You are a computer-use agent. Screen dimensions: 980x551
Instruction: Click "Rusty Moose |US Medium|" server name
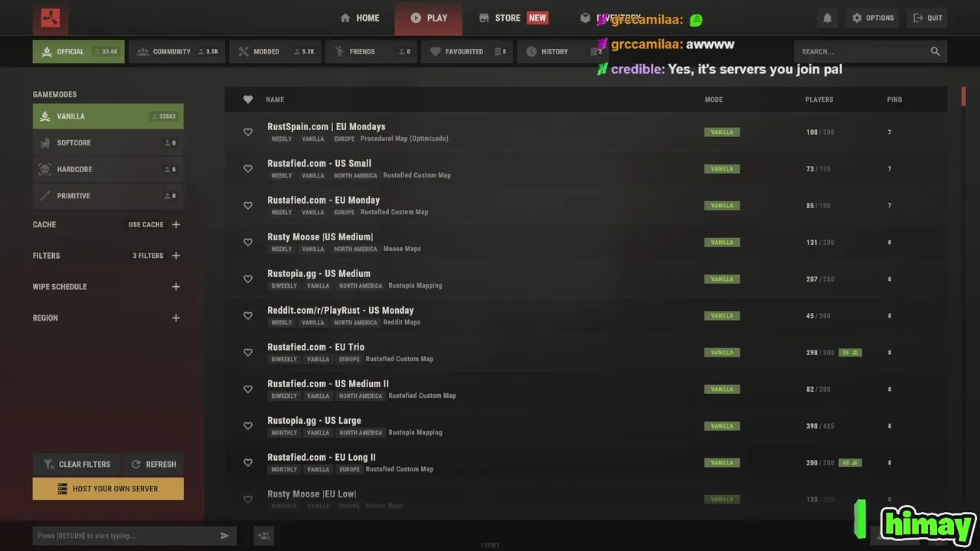coord(320,236)
